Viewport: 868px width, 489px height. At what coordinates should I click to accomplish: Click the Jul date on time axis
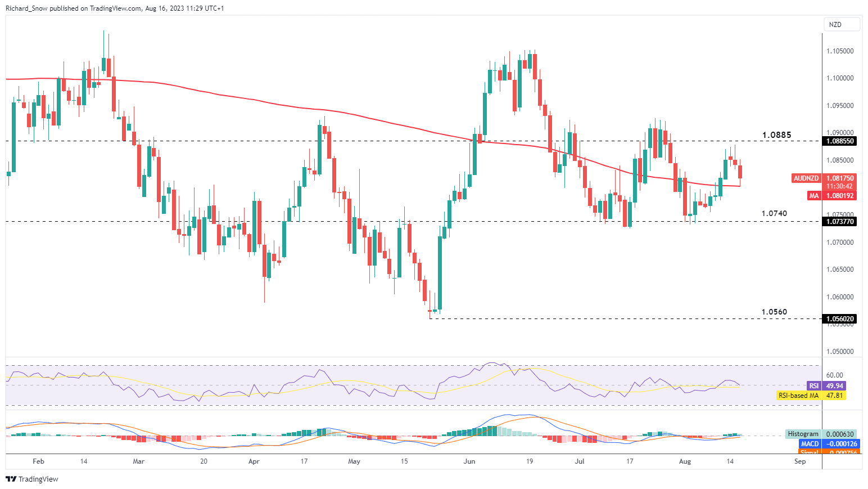(580, 461)
